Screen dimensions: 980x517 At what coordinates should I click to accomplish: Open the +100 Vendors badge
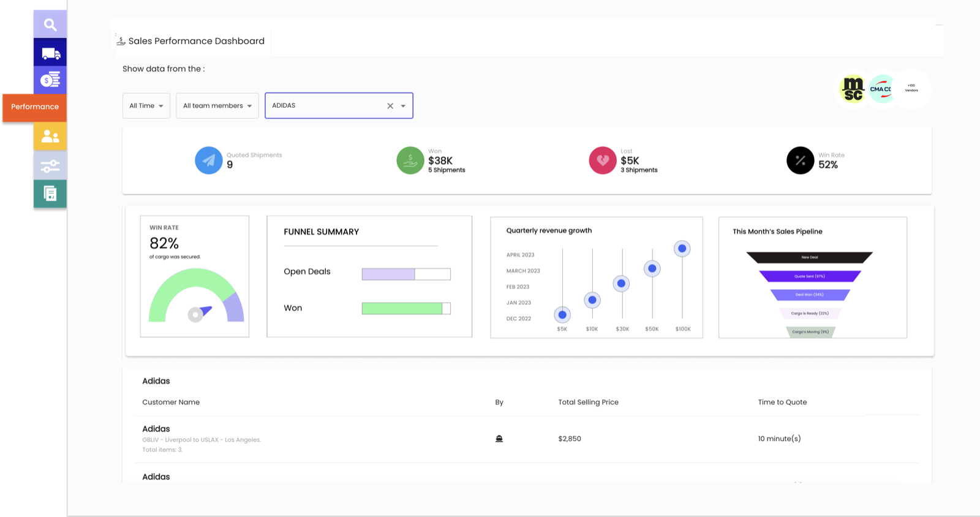(x=911, y=89)
